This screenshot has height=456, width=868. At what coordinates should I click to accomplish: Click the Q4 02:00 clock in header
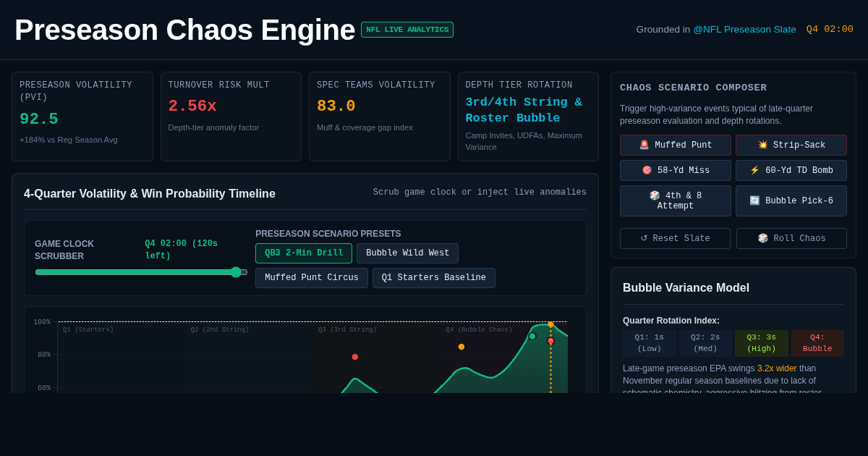(830, 30)
